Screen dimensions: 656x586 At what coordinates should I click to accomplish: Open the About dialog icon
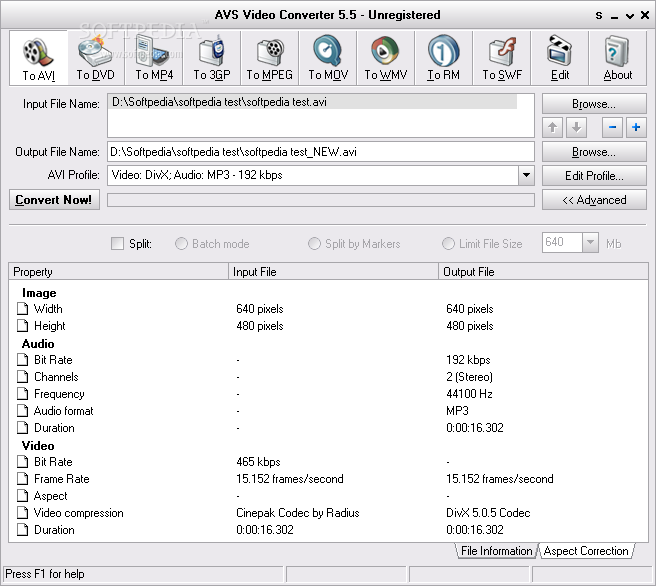tap(618, 58)
